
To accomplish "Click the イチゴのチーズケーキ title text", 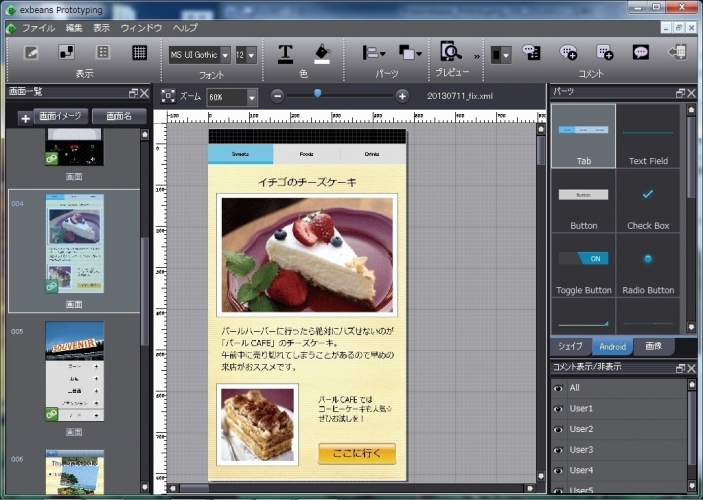I will [x=307, y=182].
